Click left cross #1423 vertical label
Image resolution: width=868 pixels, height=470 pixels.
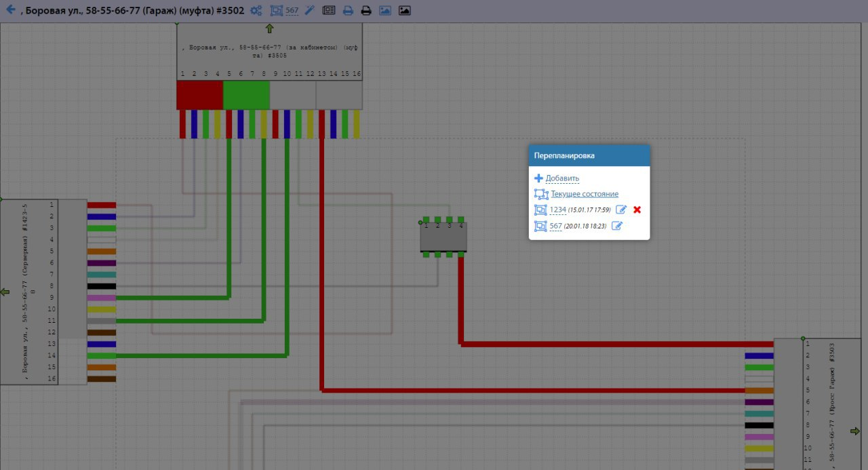click(x=29, y=292)
